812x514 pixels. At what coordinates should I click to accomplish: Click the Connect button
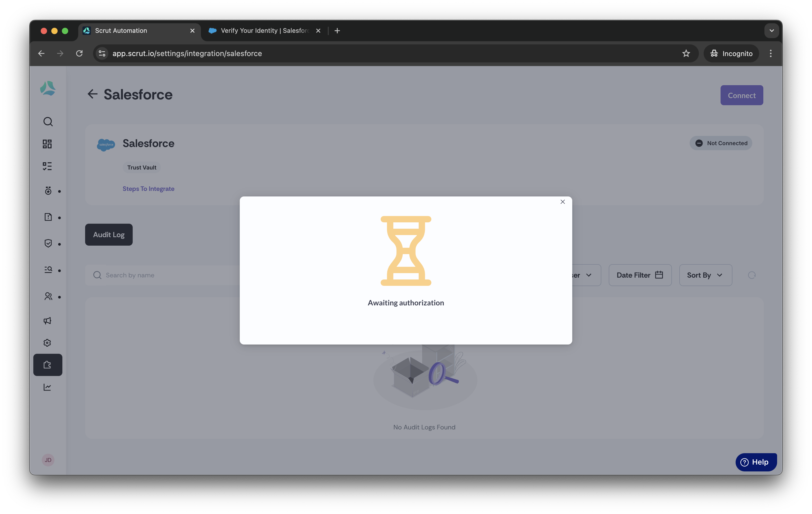741,95
